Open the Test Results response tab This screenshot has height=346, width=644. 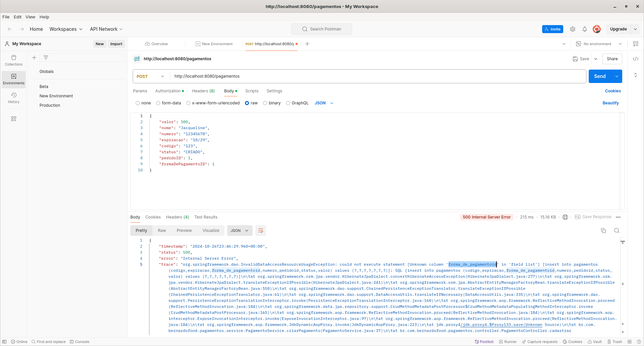[206, 217]
